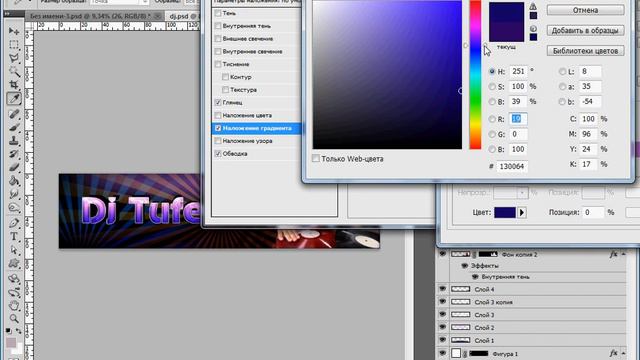Open the Наложение градиента settings row
The width and height of the screenshot is (640, 360).
[256, 128]
